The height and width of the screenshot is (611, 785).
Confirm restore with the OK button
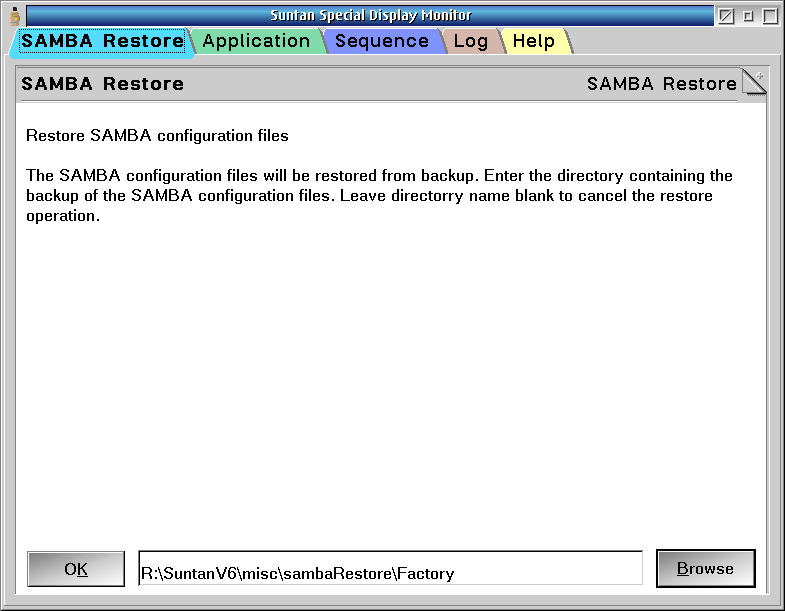(x=76, y=569)
